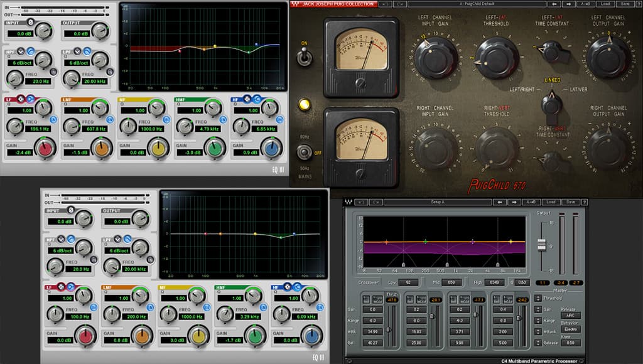Viewport: 643px width, 364px height.
Task: Toggle IN button on 196.1 Hz LF band
Action: click(53, 120)
